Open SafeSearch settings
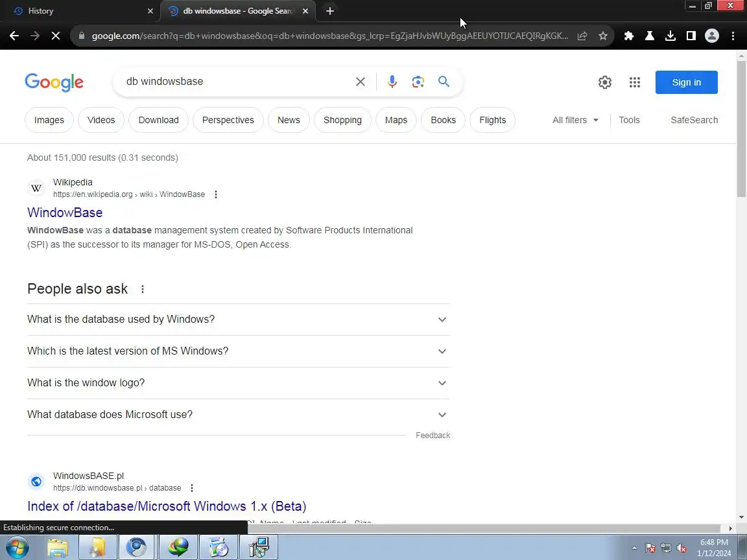The image size is (747, 560). click(694, 120)
